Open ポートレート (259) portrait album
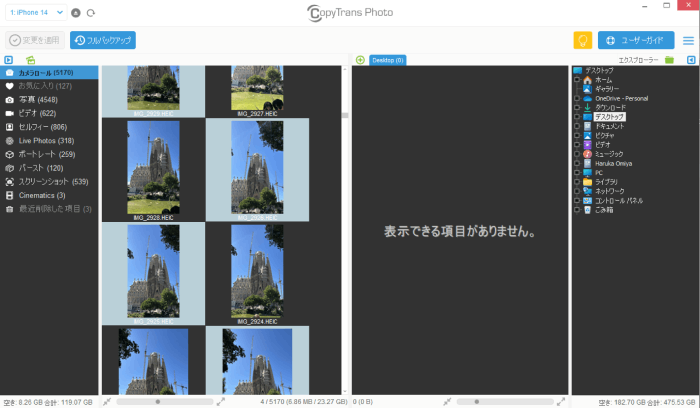 pos(49,154)
